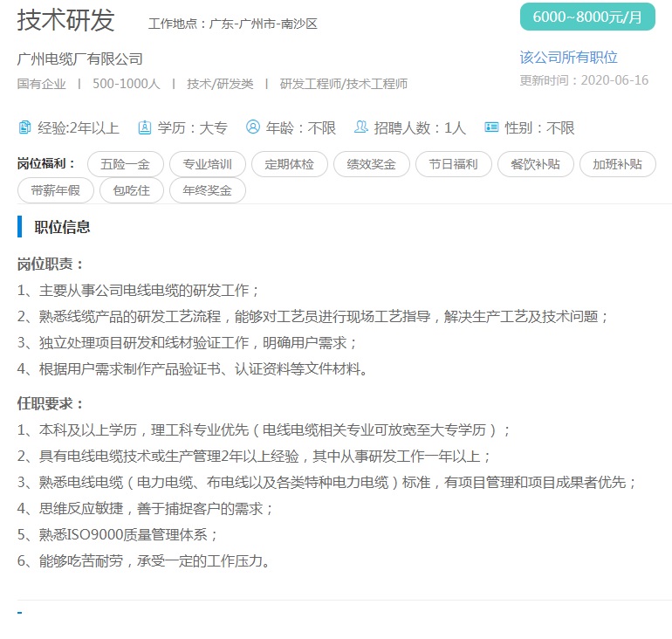This screenshot has height=639, width=672.
Task: Click duty line 主要从事公司电线电缆的研发工作
Action: point(138,291)
